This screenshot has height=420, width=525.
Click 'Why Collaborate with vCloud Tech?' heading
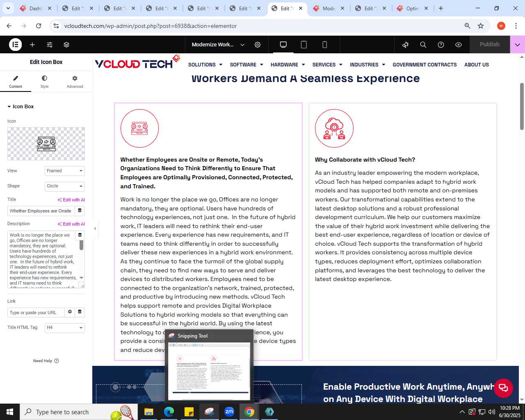pos(365,160)
